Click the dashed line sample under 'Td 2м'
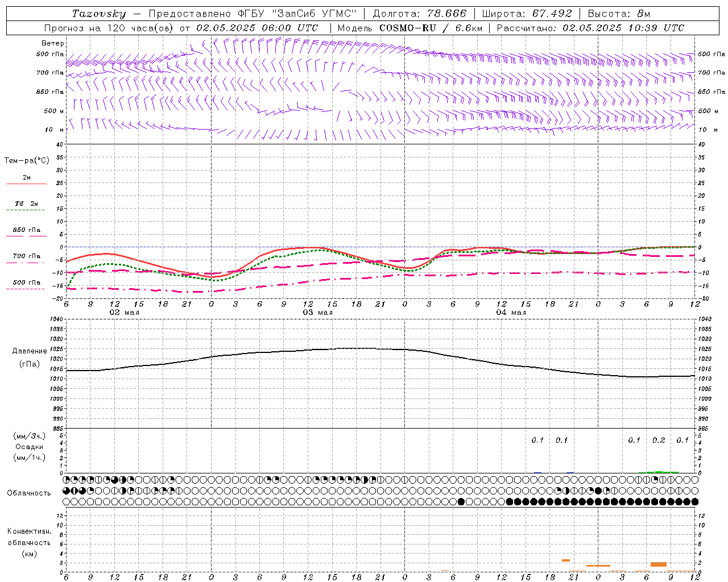 click(25, 210)
